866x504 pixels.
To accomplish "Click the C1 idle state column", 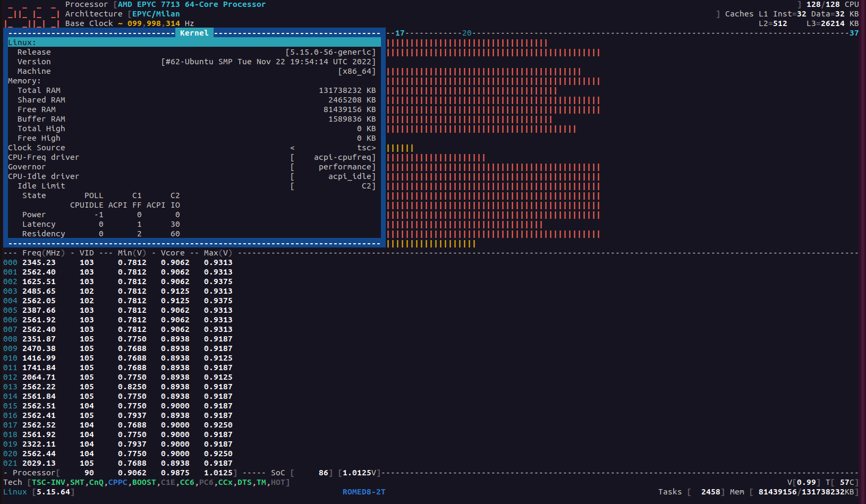I will [137, 195].
